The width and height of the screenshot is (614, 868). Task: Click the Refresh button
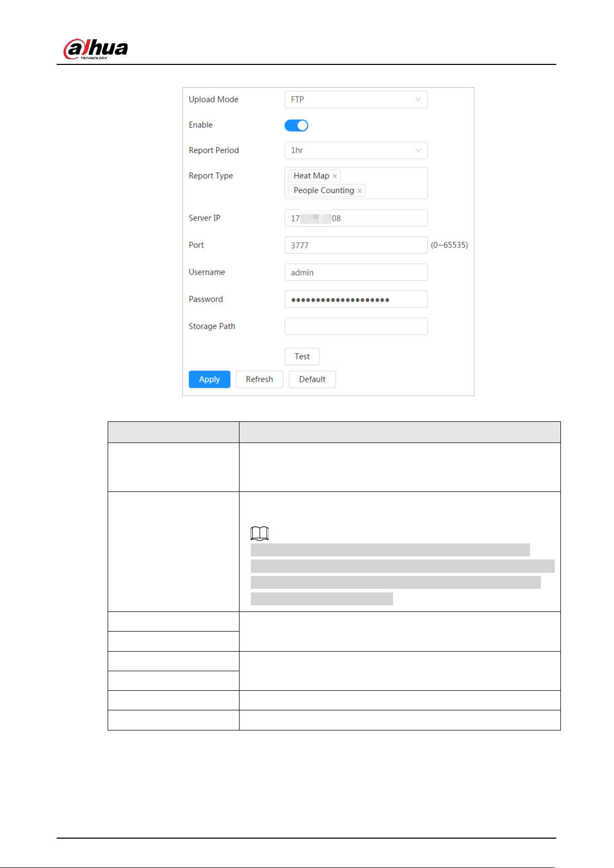point(260,379)
